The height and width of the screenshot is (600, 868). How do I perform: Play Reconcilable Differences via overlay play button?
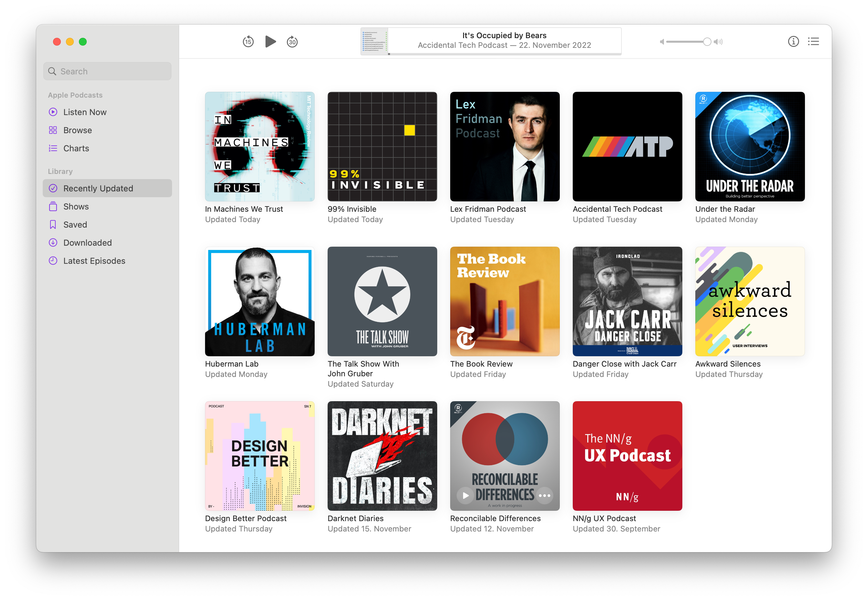[465, 496]
